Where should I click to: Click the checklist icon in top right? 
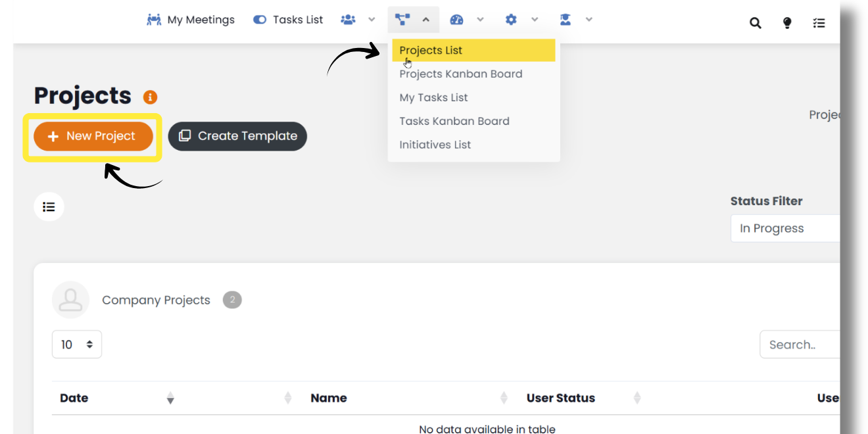click(x=819, y=23)
